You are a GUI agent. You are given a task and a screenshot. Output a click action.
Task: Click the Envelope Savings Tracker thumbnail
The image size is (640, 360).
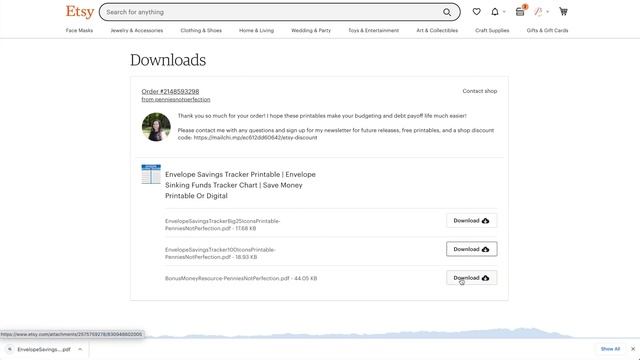click(x=151, y=174)
